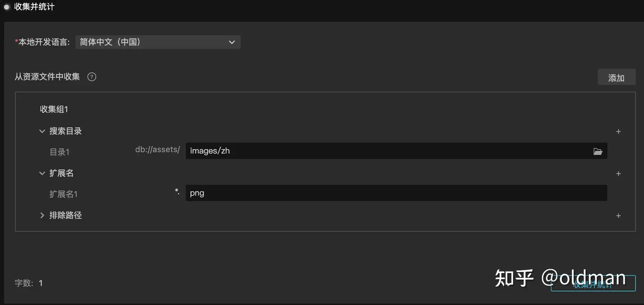644x305 pixels.
Task: Select the 目录1 row label
Action: [59, 152]
